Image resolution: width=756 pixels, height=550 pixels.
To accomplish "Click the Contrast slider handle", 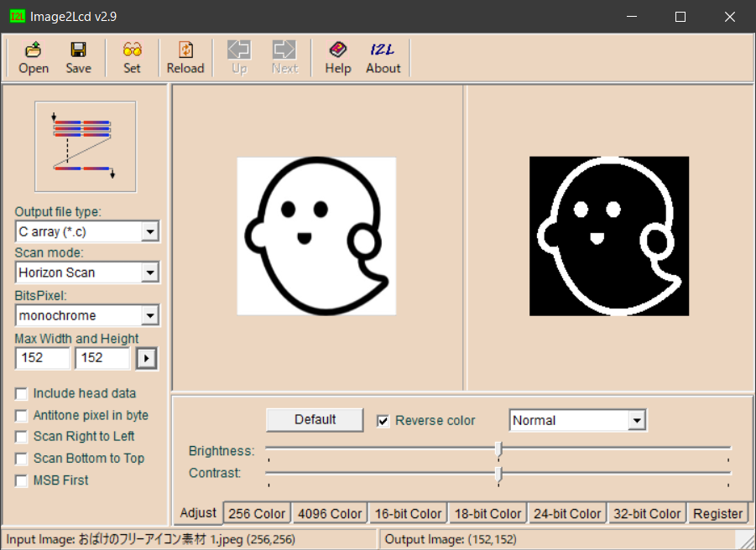I will pos(498,475).
